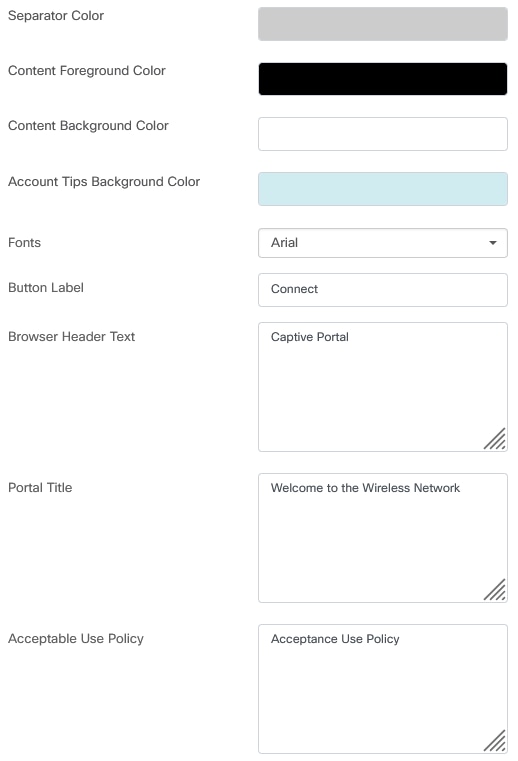
Task: Expand the Fonts dropdown showing Arial
Action: point(383,243)
